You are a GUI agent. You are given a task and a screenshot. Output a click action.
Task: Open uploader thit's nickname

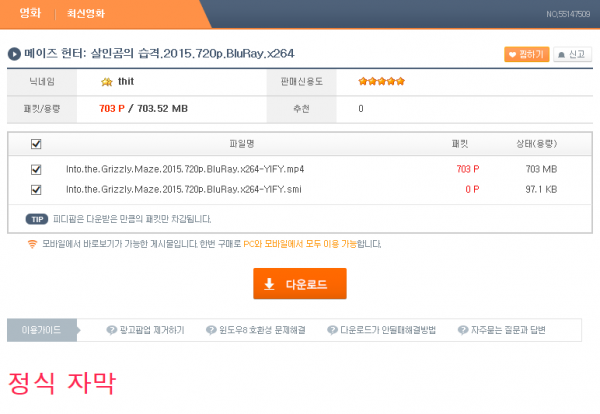click(126, 81)
